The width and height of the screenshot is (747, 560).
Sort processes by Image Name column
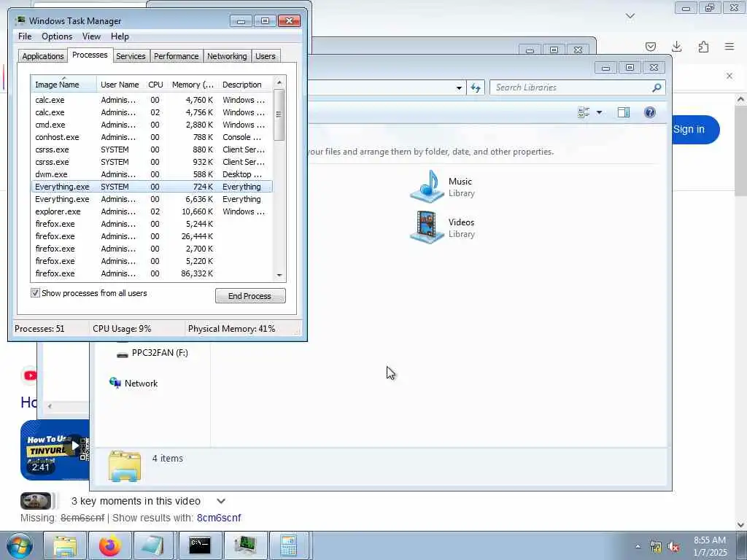point(64,85)
